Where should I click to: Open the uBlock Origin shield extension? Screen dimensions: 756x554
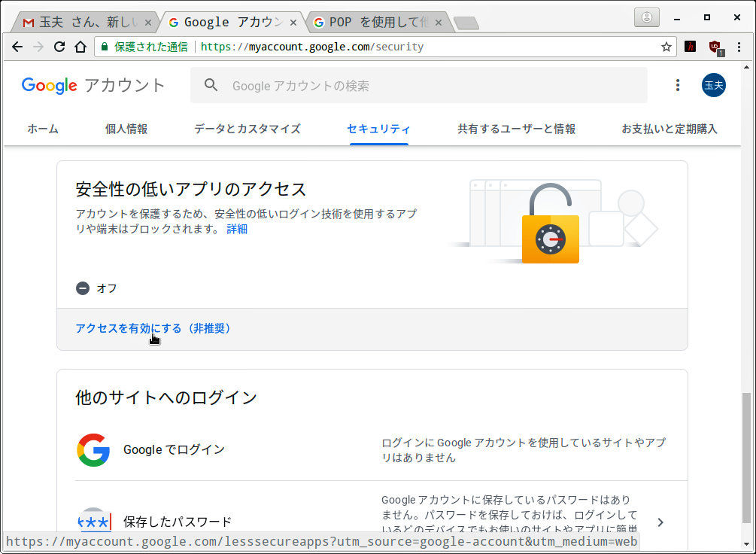pyautogui.click(x=715, y=47)
